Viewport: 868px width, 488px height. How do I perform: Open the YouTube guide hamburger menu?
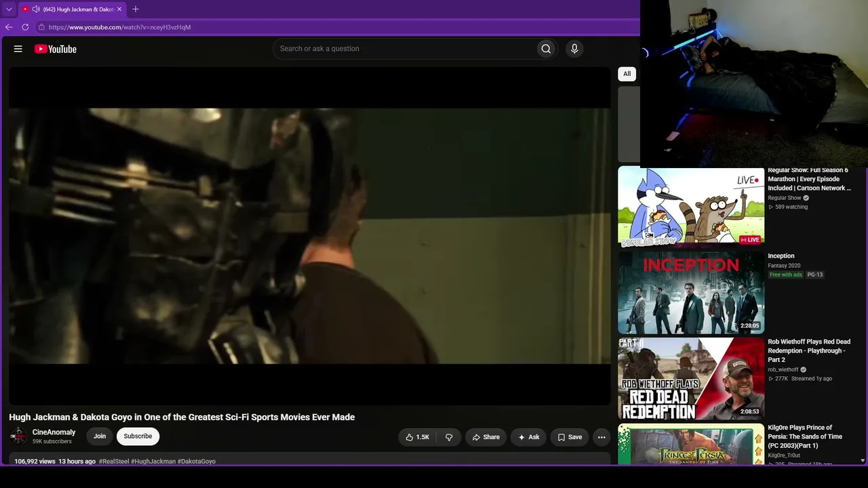coord(18,49)
